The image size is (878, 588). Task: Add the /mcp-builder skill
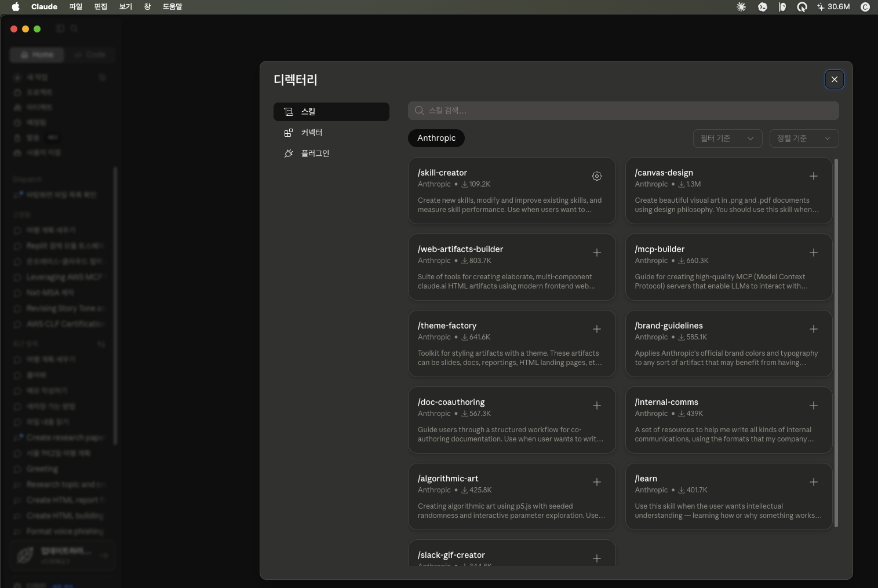[814, 253]
